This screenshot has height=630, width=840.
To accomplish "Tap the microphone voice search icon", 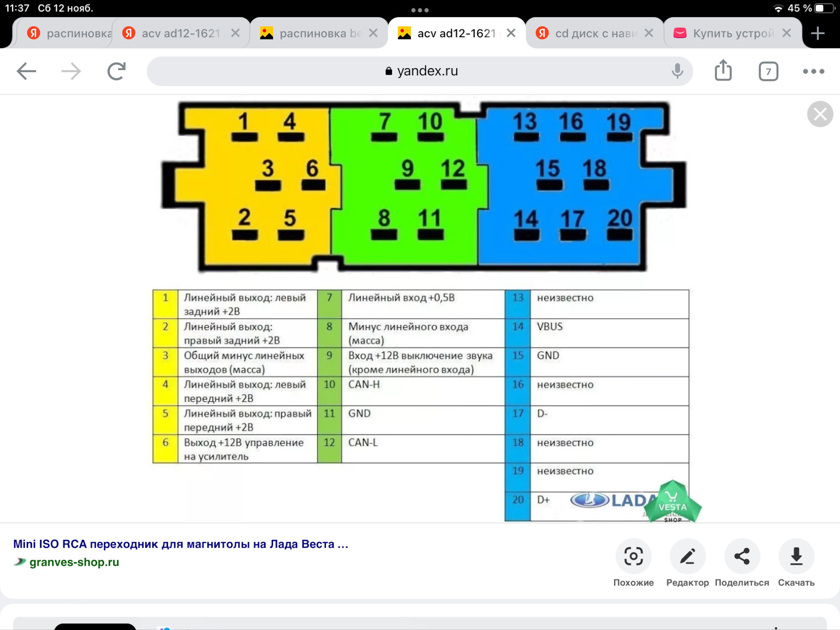I will 677,71.
